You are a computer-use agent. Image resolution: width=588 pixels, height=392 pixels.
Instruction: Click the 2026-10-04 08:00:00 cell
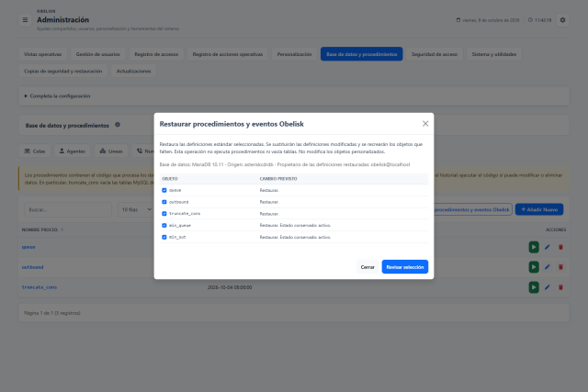230,287
